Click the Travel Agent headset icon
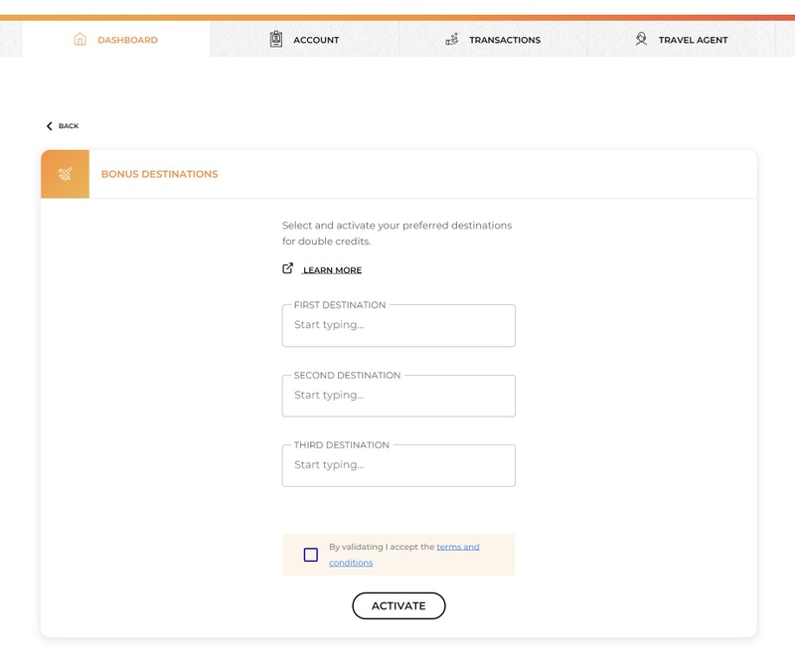Viewport: 795px width, 672px height. [641, 39]
